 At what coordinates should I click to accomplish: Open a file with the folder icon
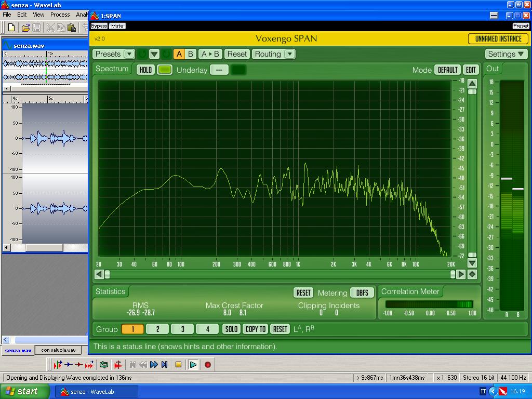25,28
